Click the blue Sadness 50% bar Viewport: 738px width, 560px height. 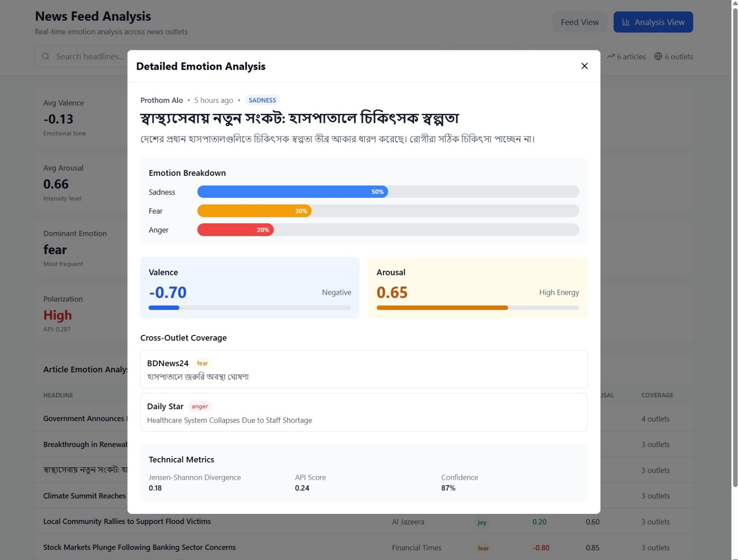click(292, 192)
